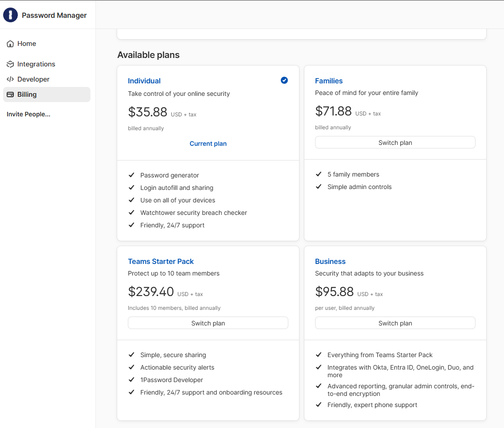Click the checkmark beside Password generator
The image size is (504, 428).
(x=131, y=175)
